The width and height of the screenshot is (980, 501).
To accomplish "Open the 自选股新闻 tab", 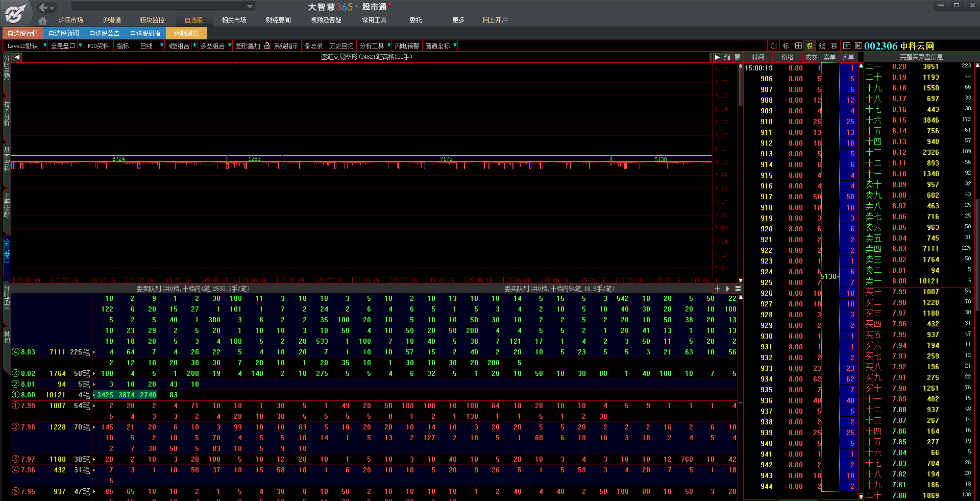I will coord(63,33).
